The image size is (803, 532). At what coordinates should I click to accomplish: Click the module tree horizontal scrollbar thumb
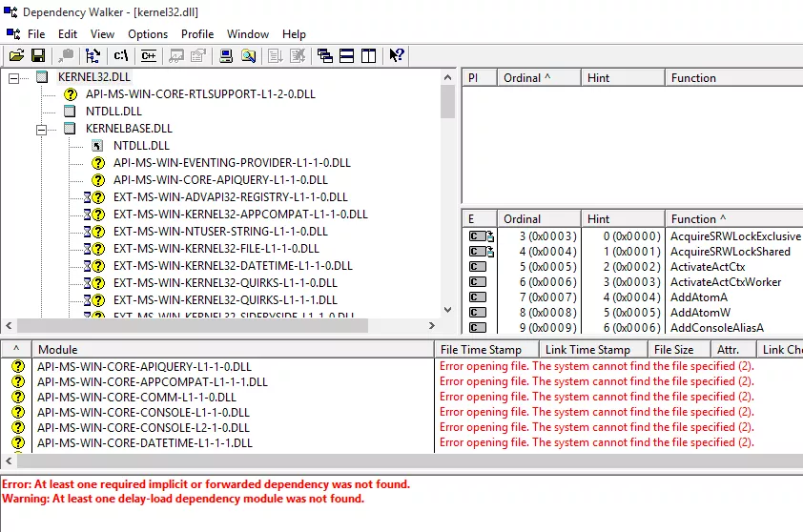click(193, 326)
